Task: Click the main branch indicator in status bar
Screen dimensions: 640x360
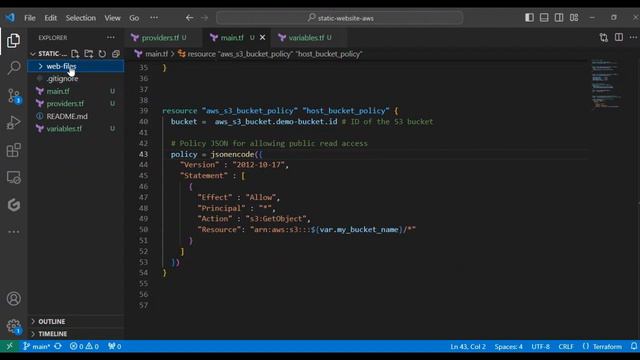Action: [37, 346]
